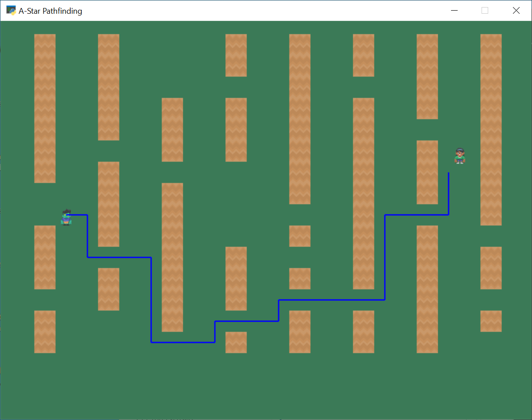Click the A-Star Pathfinding window icon
This screenshot has width=532, height=420.
[x=11, y=11]
